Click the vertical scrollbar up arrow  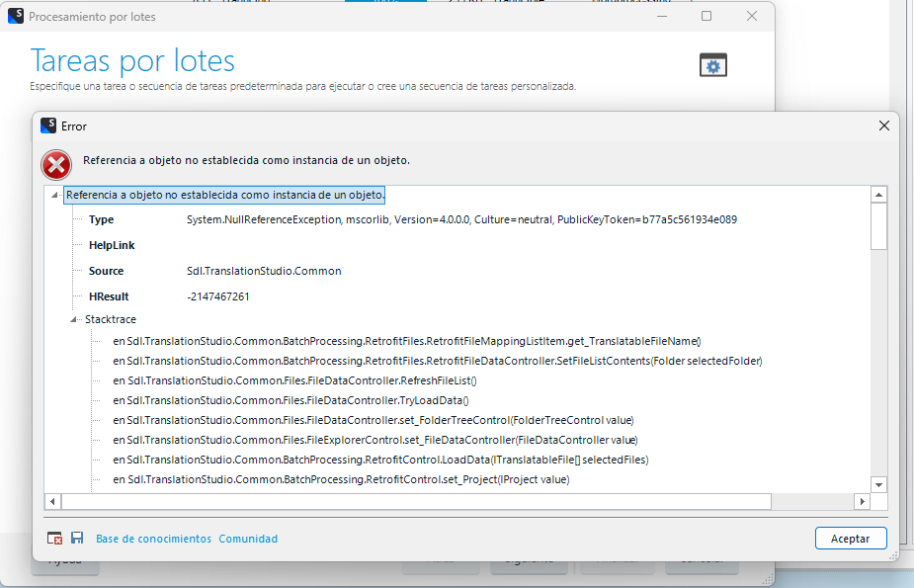click(x=878, y=195)
